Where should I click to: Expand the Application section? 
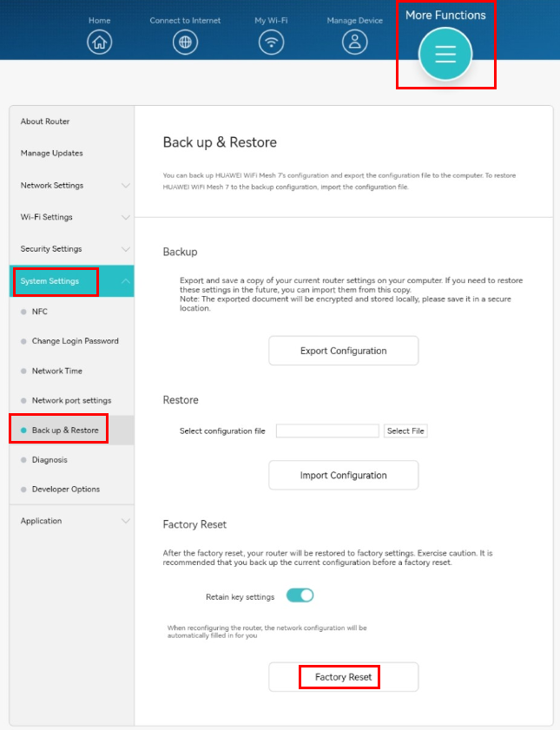point(72,521)
